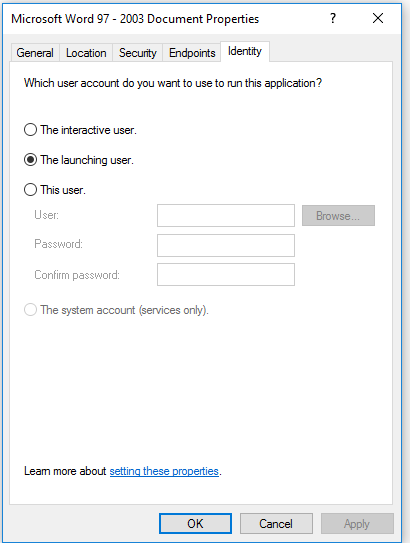Image resolution: width=410 pixels, height=543 pixels.
Task: Switch to the General tab
Action: (35, 53)
